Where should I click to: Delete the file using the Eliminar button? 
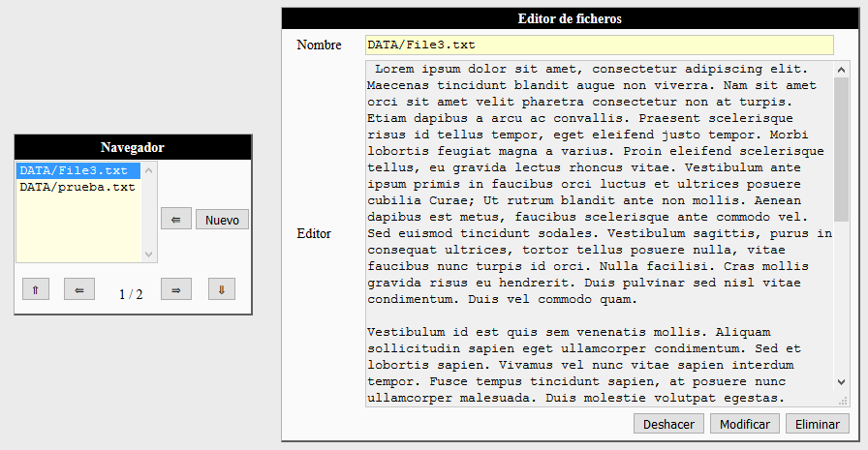(818, 424)
